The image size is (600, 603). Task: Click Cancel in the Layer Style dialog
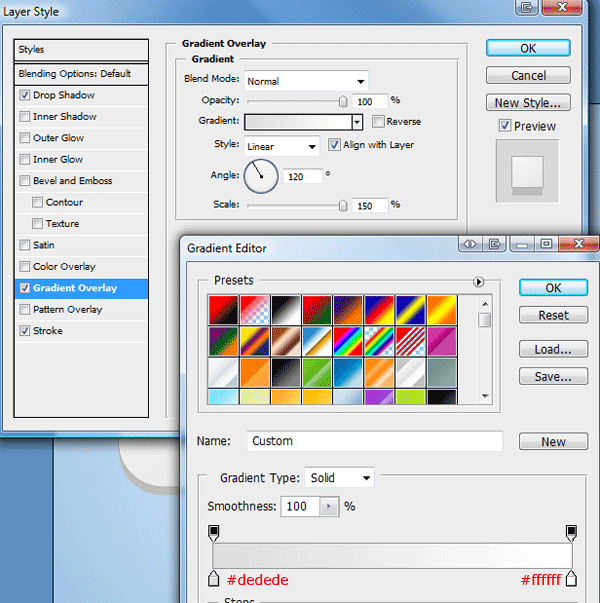pyautogui.click(x=528, y=75)
